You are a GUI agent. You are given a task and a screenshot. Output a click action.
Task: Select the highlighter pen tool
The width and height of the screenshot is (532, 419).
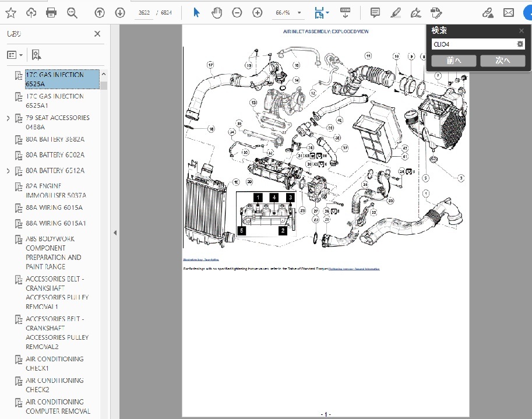pos(396,13)
